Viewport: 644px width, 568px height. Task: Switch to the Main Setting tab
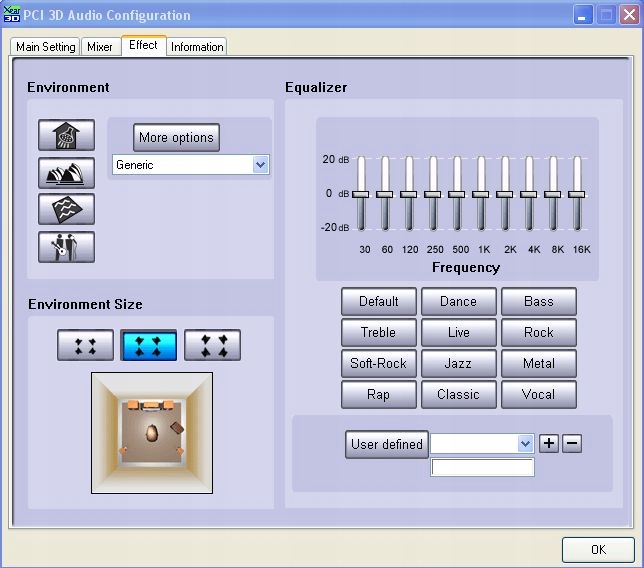tap(45, 46)
